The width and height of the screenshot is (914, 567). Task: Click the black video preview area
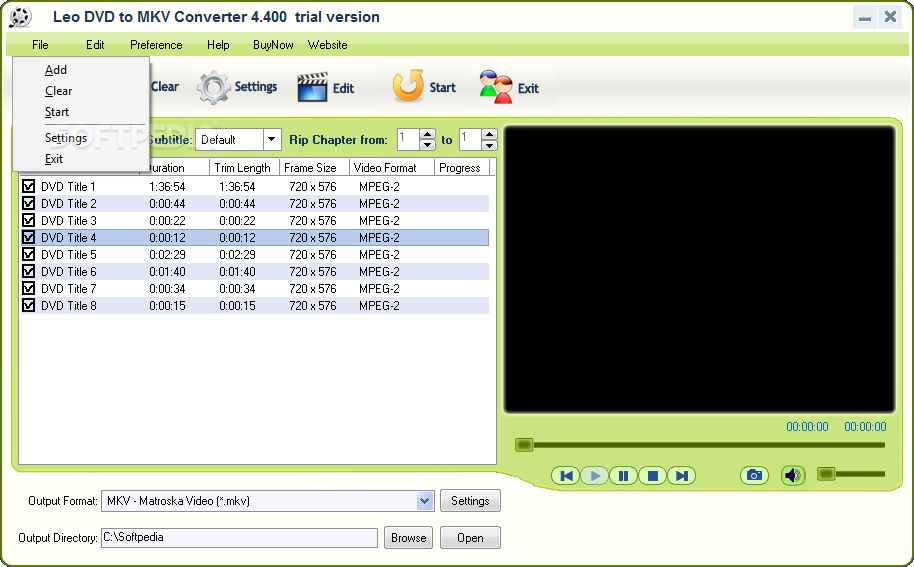[699, 269]
